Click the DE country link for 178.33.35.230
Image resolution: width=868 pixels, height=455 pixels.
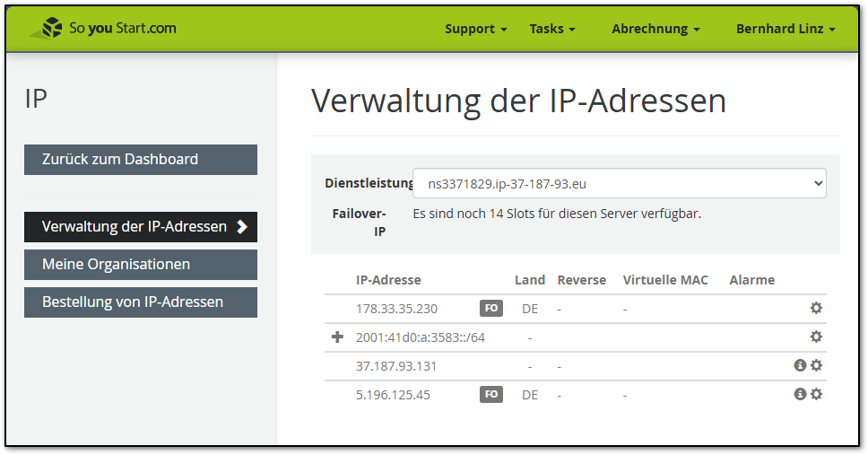coord(530,308)
